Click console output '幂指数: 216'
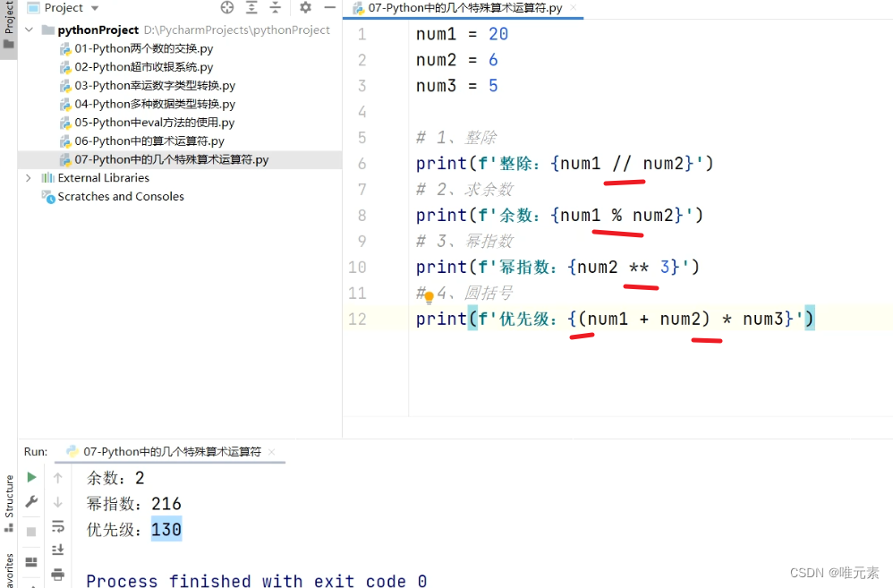The width and height of the screenshot is (893, 588). 134,504
